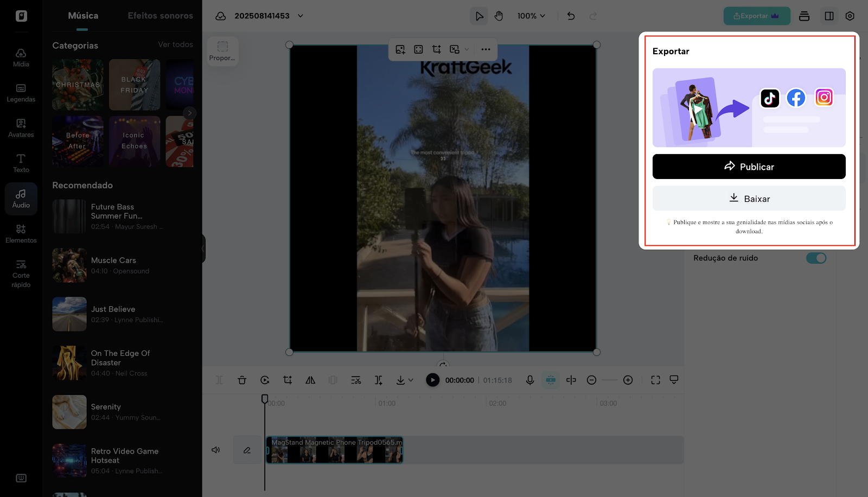This screenshot has width=868, height=497.
Task: Click the split-at-playhead icon
Action: click(571, 380)
